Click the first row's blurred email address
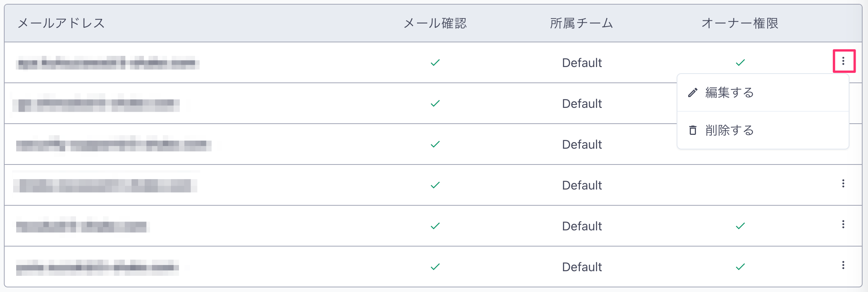 (x=108, y=63)
